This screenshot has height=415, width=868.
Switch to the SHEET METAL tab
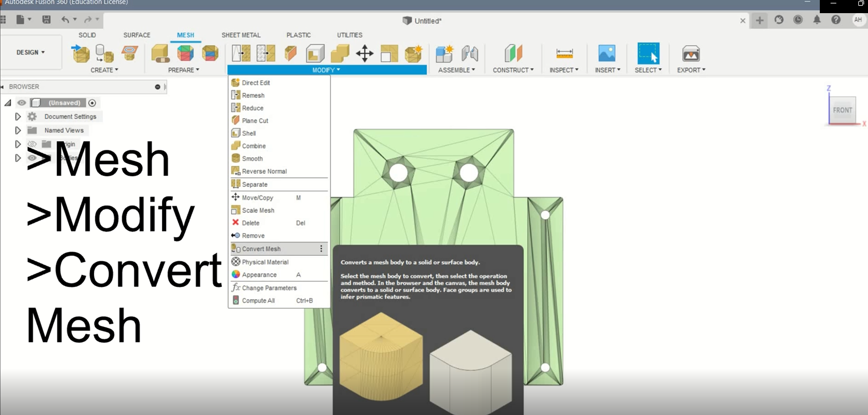pyautogui.click(x=241, y=35)
